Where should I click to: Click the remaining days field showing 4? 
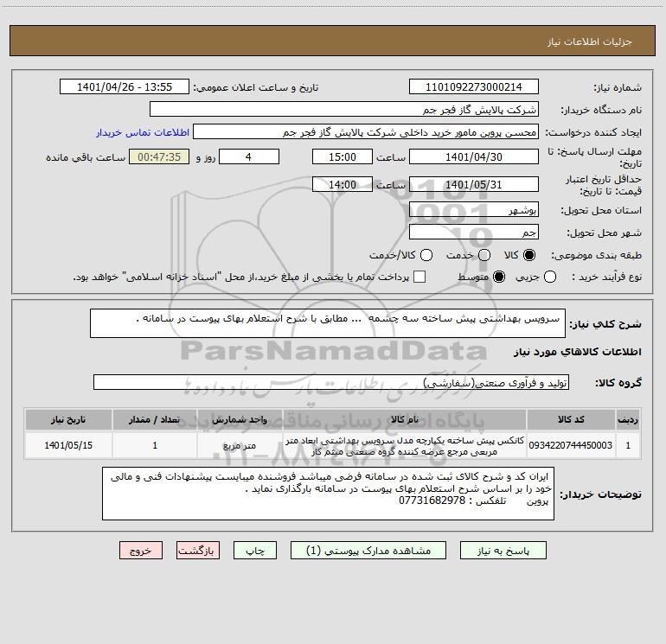point(249,156)
